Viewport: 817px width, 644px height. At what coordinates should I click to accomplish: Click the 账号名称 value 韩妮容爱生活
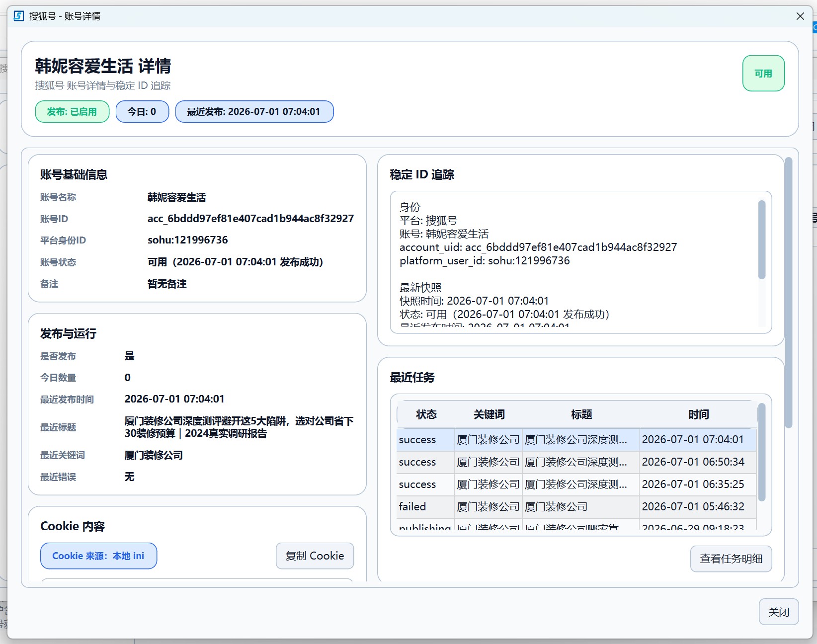[x=176, y=197]
